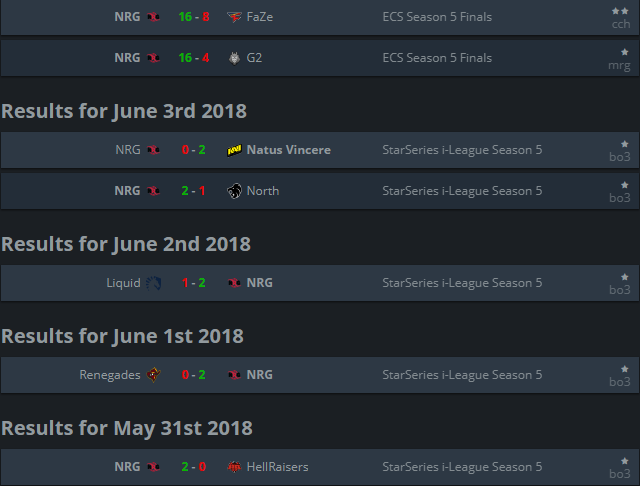
Task: Select the Renegades team name
Action: pyautogui.click(x=110, y=375)
